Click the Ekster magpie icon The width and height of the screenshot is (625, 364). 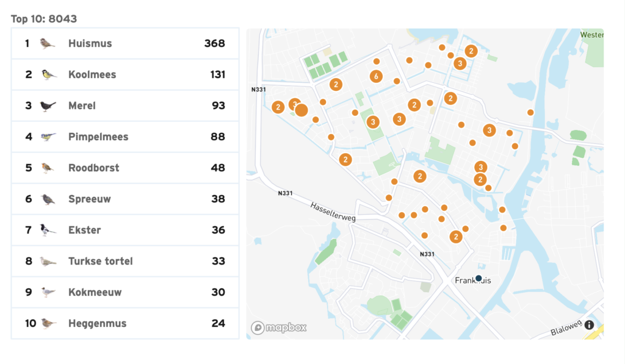(48, 230)
